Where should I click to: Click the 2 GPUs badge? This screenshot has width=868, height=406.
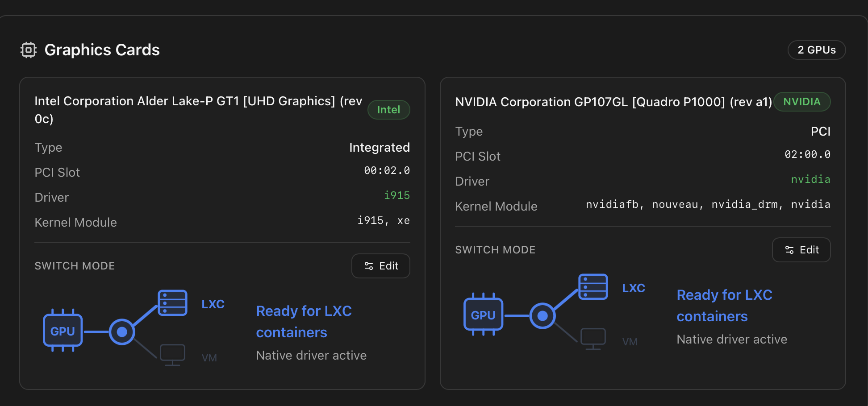817,50
